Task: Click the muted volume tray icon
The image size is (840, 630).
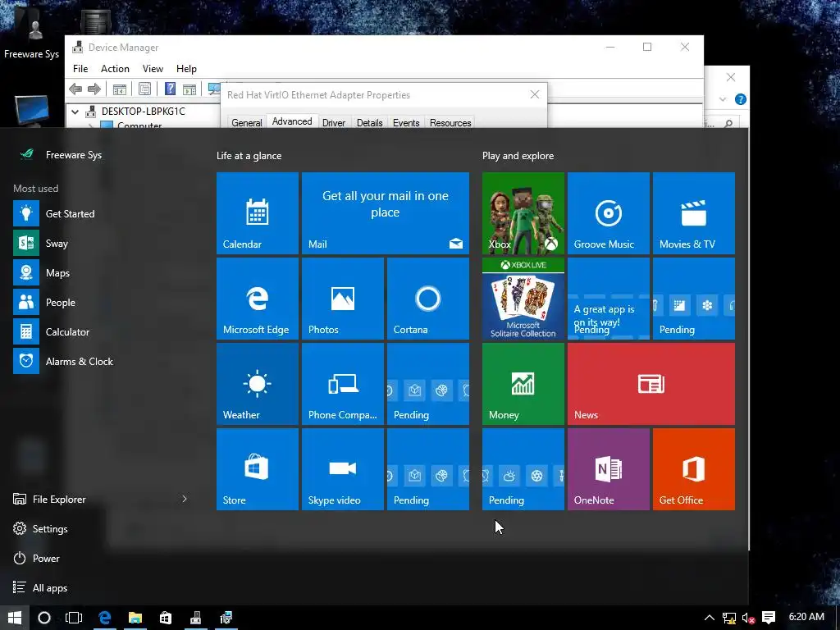Action: 748,619
